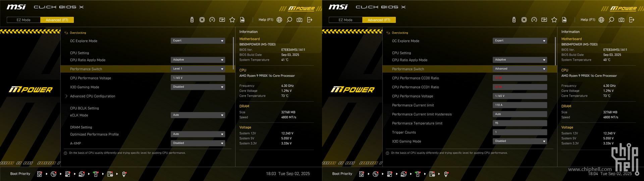
Task: Open Optimized Performance Profile dropdown
Action: pos(198,134)
